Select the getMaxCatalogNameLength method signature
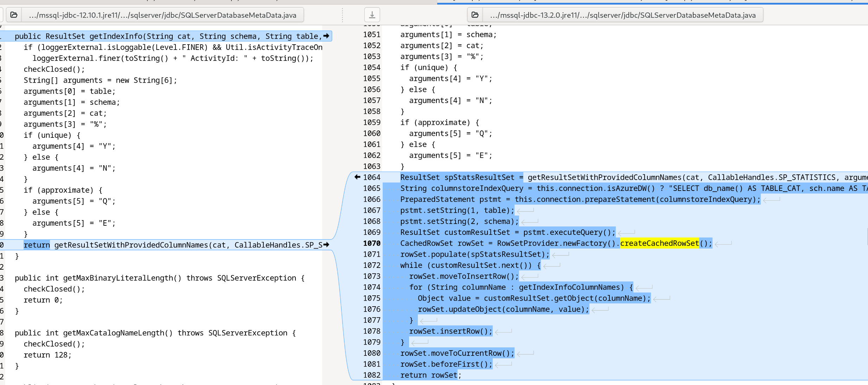Image resolution: width=868 pixels, height=385 pixels. (x=155, y=333)
